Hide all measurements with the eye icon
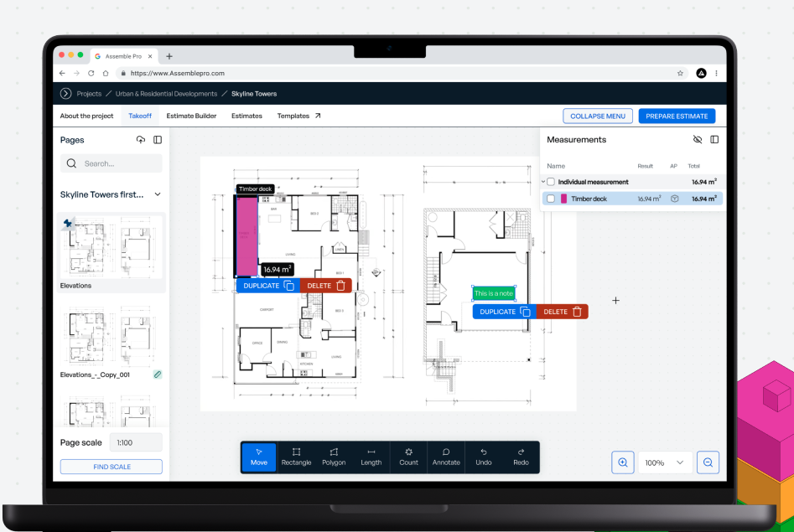Screen dimensions: 794x532 [x=698, y=139]
